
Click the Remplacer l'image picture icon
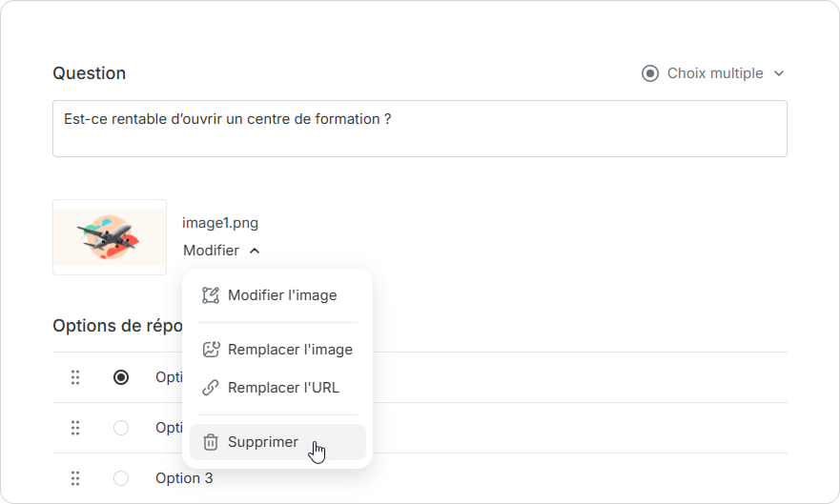pyautogui.click(x=211, y=350)
